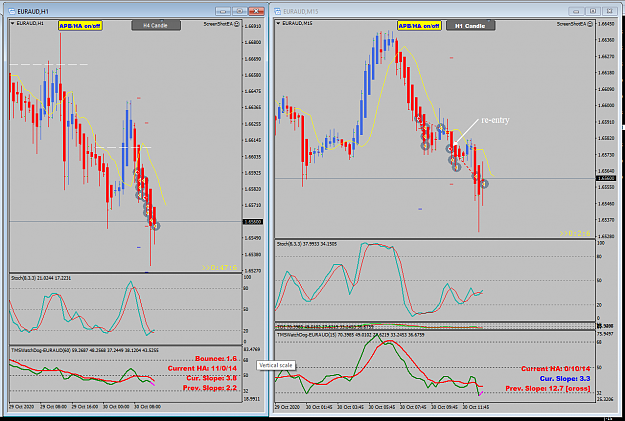
Task: Click the H1 Candle button
Action: [x=470, y=26]
